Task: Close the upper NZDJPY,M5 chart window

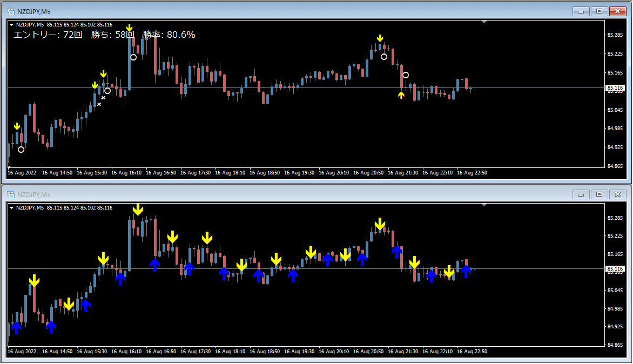Action: coord(617,11)
